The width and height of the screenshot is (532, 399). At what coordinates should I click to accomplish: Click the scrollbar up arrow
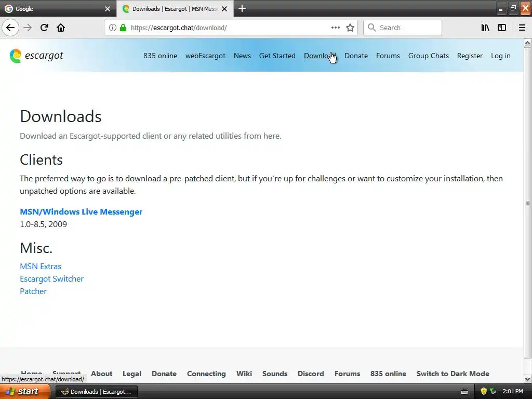[x=528, y=43]
